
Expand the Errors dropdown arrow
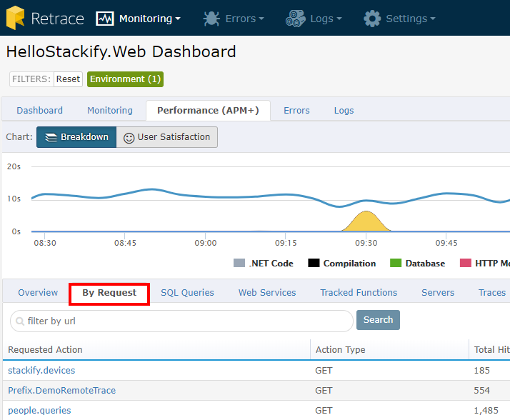[x=261, y=19]
